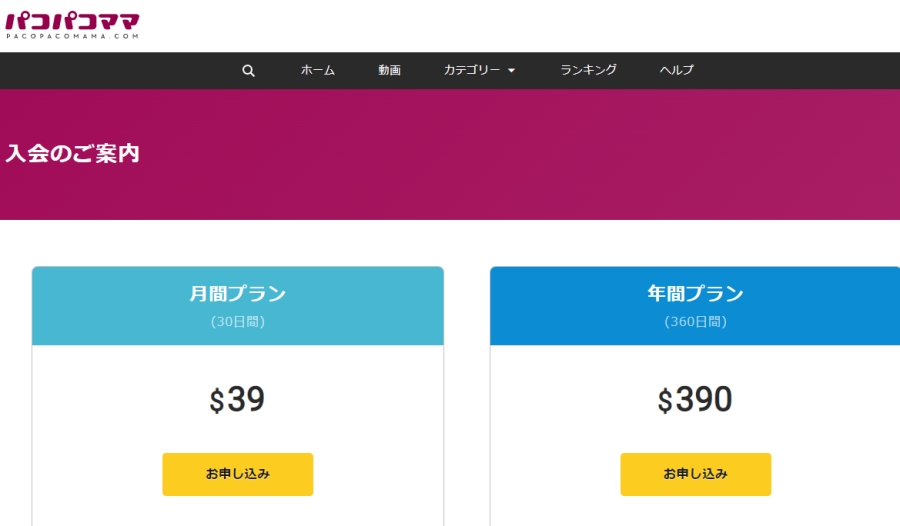Click the (30日間) duration label

click(238, 322)
